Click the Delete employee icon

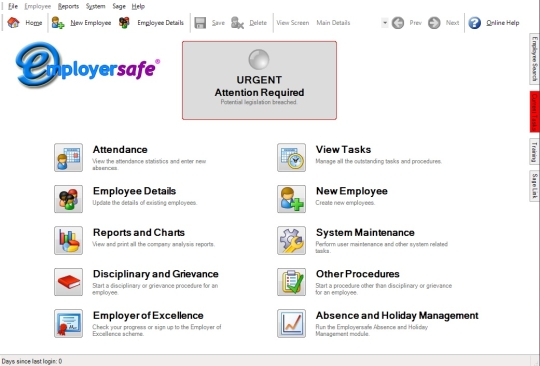[x=237, y=23]
